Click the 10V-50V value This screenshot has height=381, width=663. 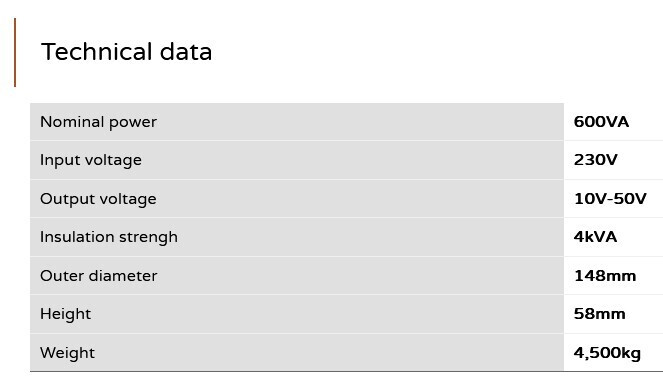tap(610, 198)
